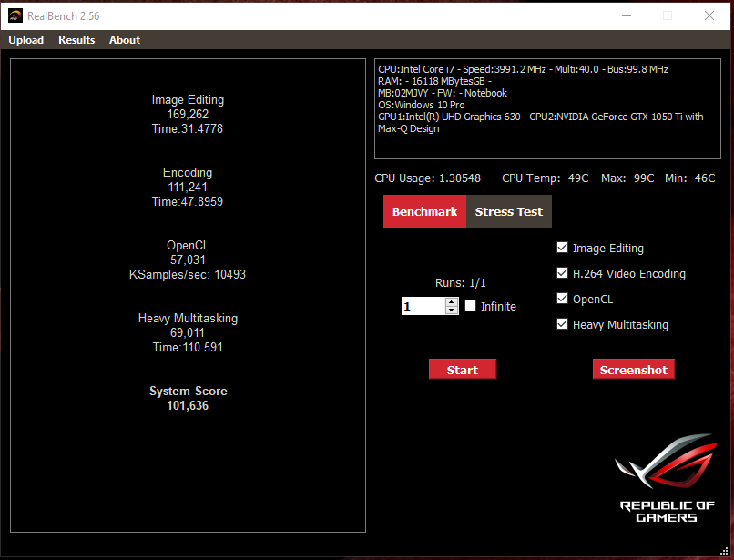This screenshot has height=560, width=734.
Task: Click the Encoding score 111,241
Action: point(188,188)
